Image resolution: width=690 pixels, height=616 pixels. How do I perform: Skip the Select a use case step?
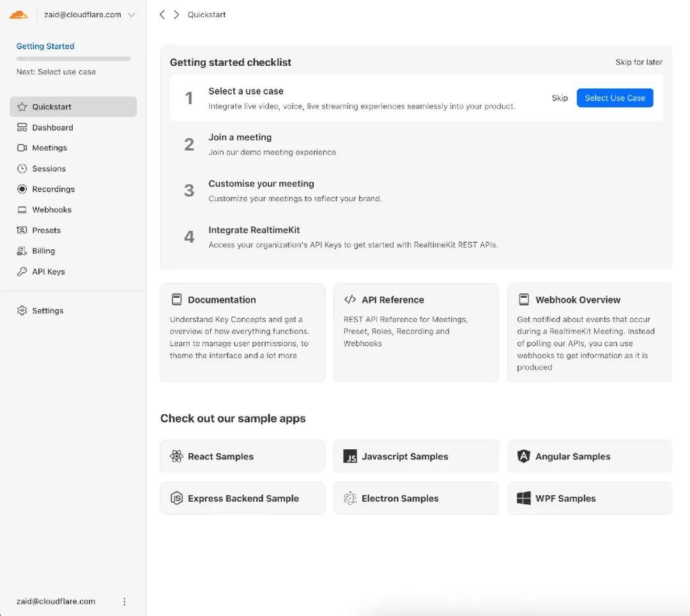tap(560, 98)
